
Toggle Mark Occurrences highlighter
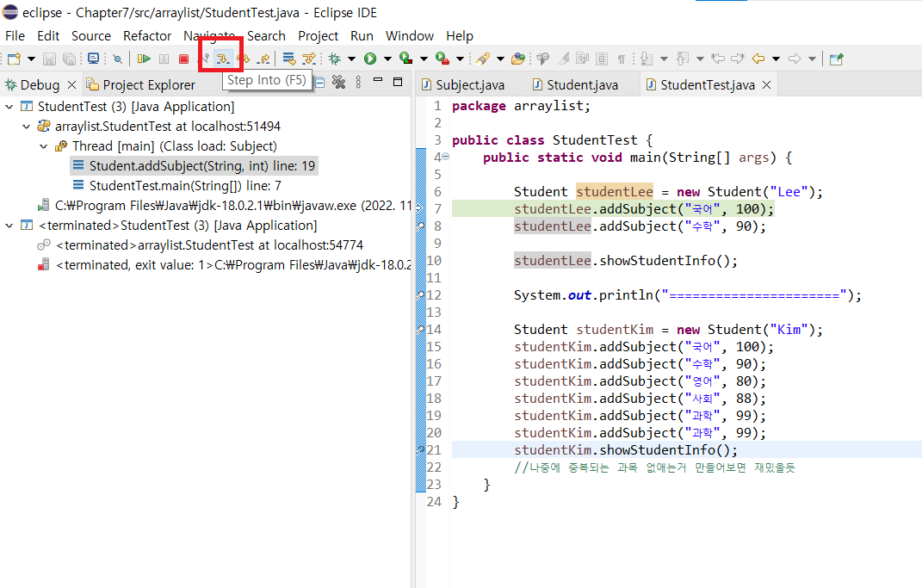pyautogui.click(x=563, y=59)
